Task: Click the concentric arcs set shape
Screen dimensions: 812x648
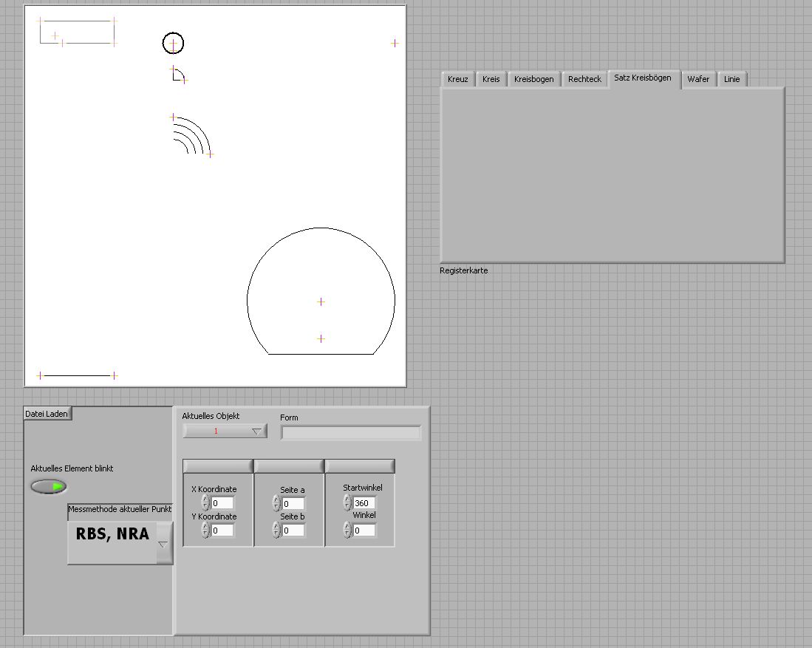Action: point(192,135)
